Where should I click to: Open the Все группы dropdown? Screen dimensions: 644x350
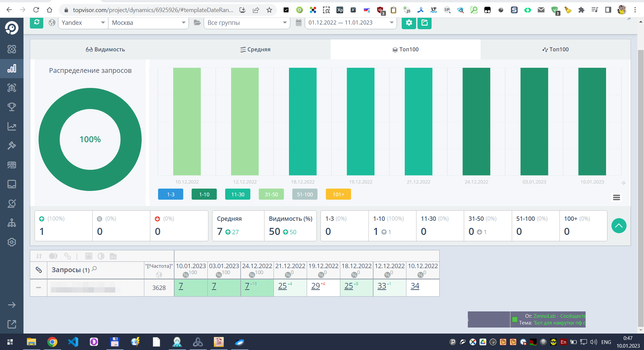point(247,23)
